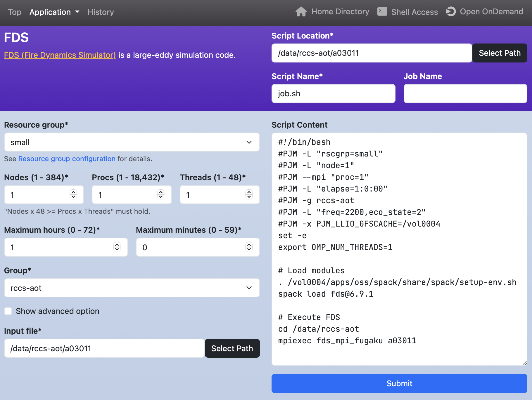
Task: Click the Maximum hours field
Action: [66, 247]
